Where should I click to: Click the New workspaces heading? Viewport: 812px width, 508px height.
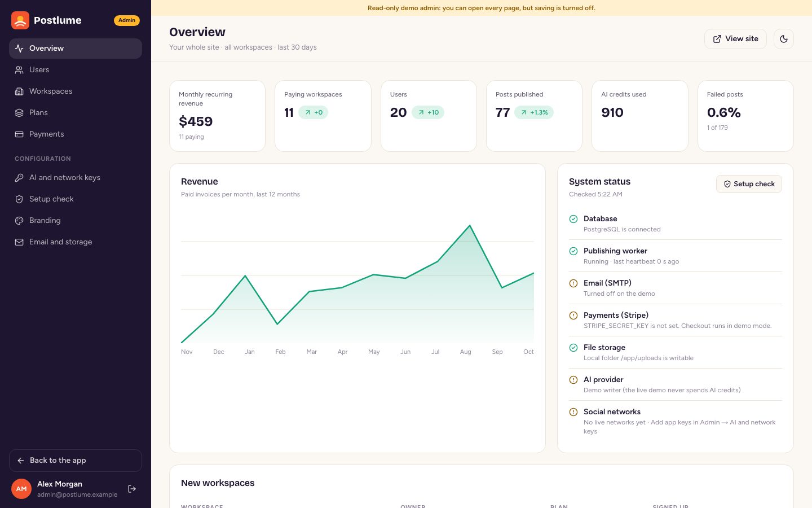click(218, 483)
